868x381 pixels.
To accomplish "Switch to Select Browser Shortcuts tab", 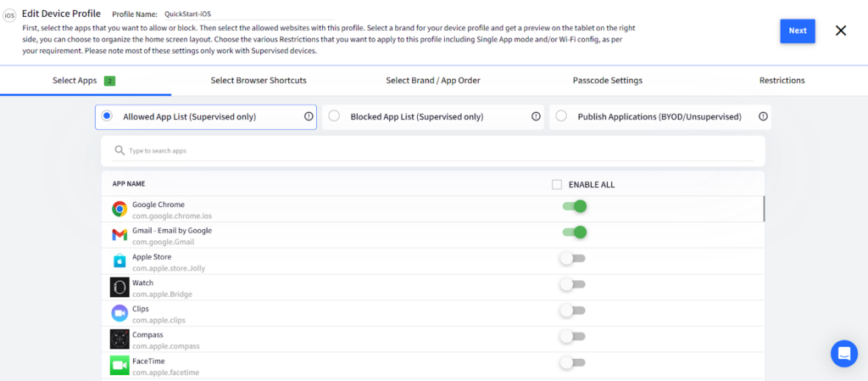I will coord(259,81).
